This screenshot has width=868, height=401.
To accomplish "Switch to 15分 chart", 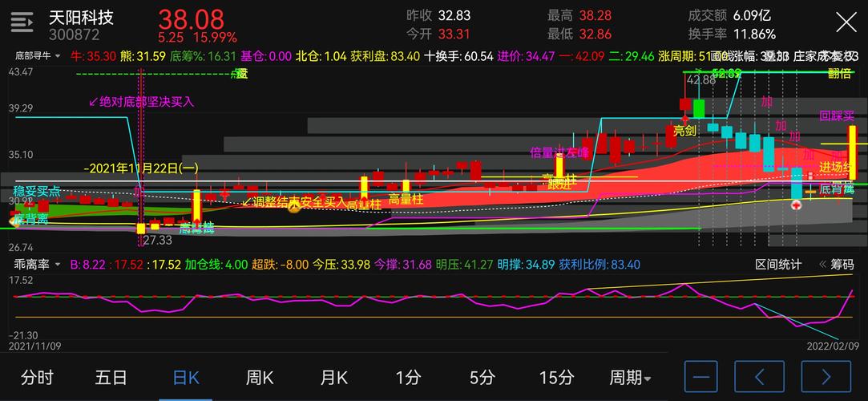I will coord(556,378).
